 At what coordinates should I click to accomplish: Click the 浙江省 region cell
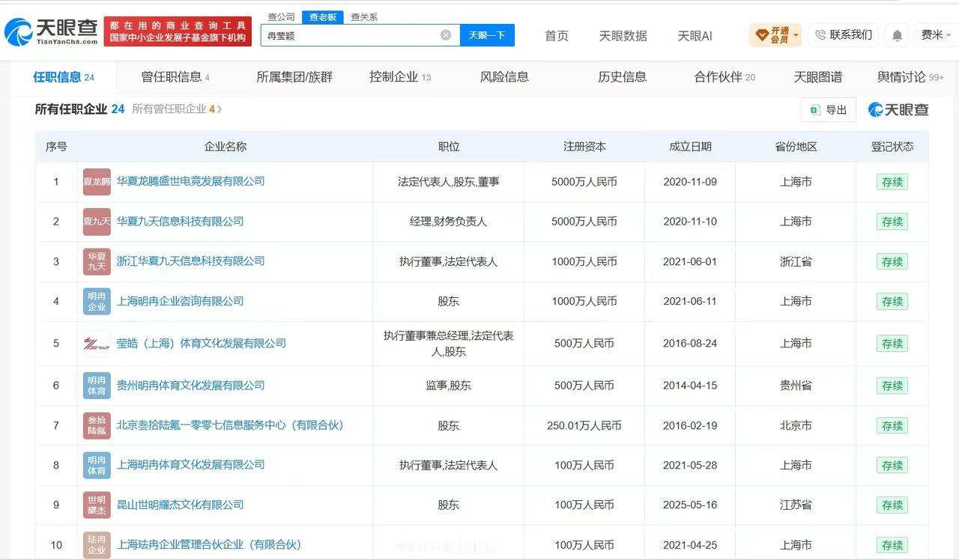click(x=796, y=261)
